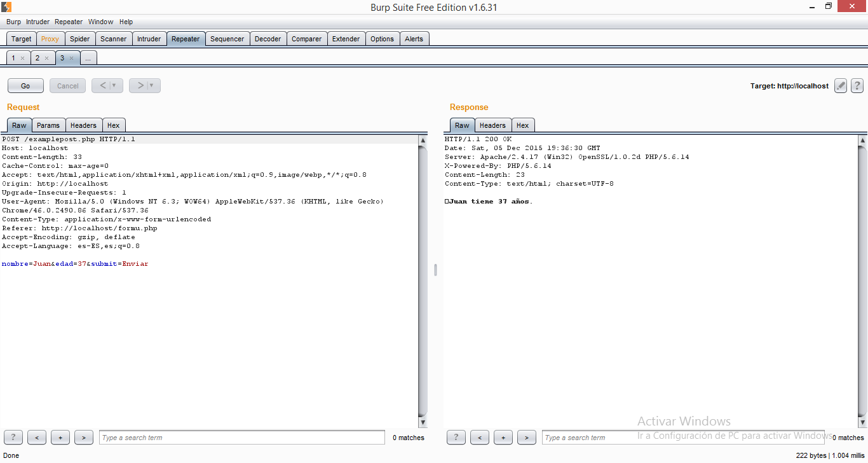Click the plus button in request search bar
This screenshot has height=463, width=868.
[60, 438]
